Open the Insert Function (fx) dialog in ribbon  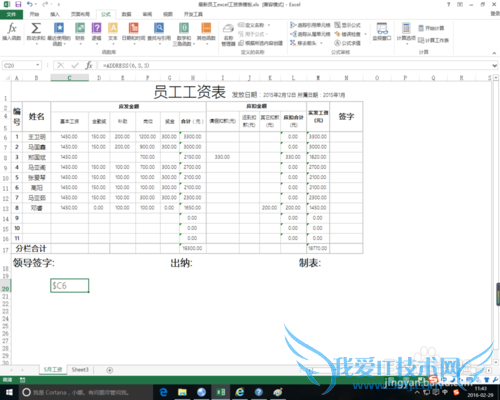pyautogui.click(x=12, y=32)
